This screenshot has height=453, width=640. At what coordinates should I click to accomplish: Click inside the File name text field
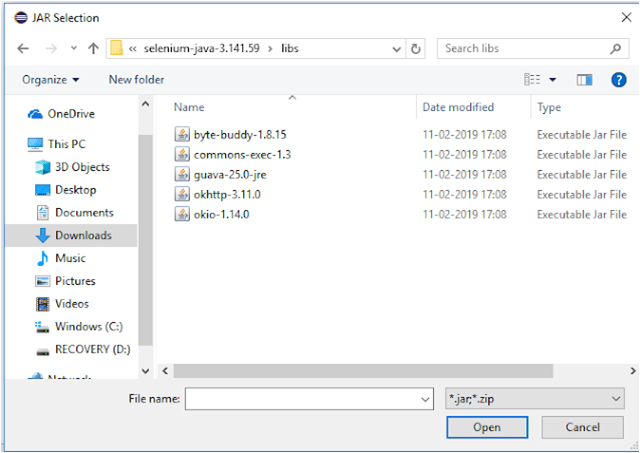[300, 399]
